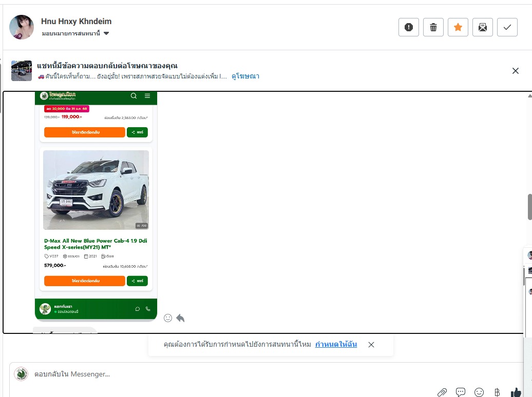
Task: Click the phone icon in green footer
Action: (x=148, y=309)
